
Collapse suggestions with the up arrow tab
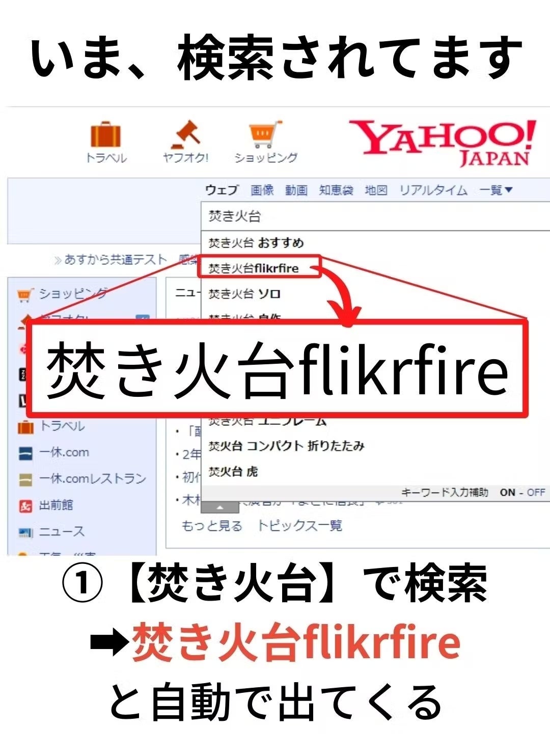220,507
